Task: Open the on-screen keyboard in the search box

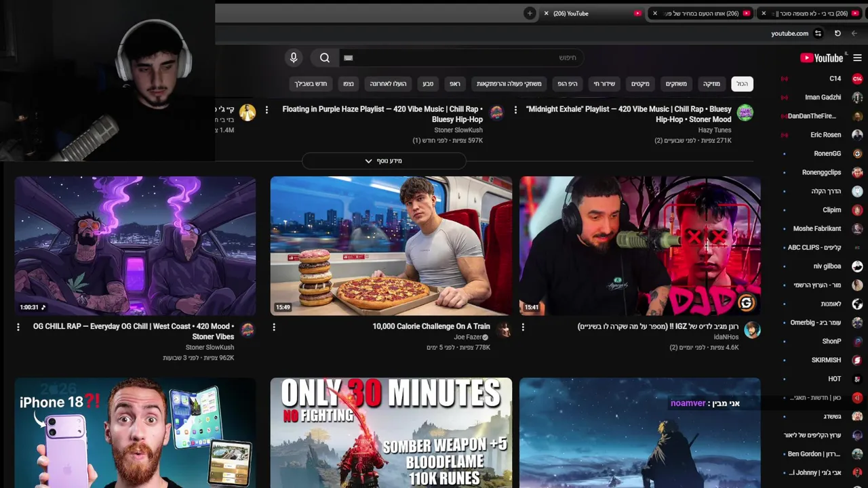Action: (x=349, y=58)
